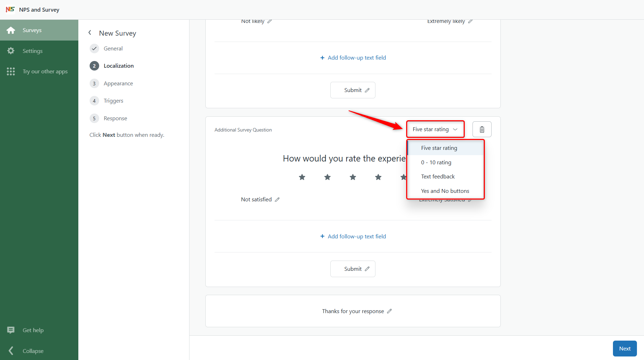
Task: Edit the Submit button label via pencil icon
Action: [x=367, y=269]
